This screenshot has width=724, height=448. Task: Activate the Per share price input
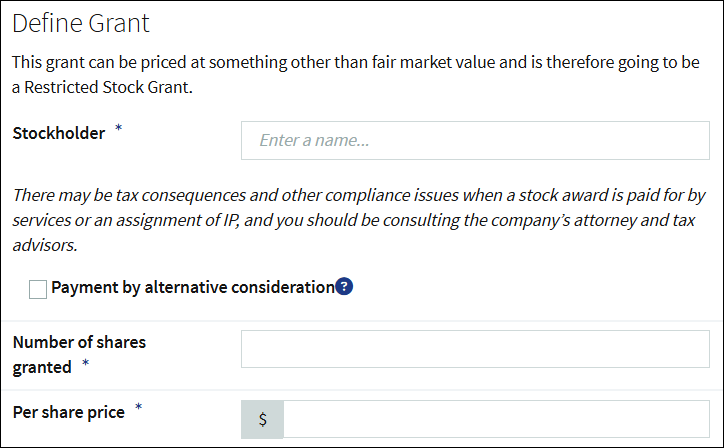pos(496,419)
